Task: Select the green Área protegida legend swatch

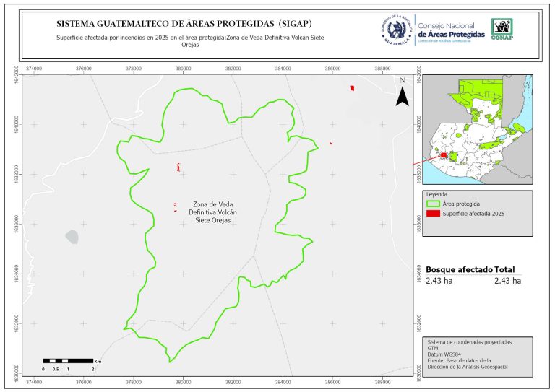Action: pos(433,204)
